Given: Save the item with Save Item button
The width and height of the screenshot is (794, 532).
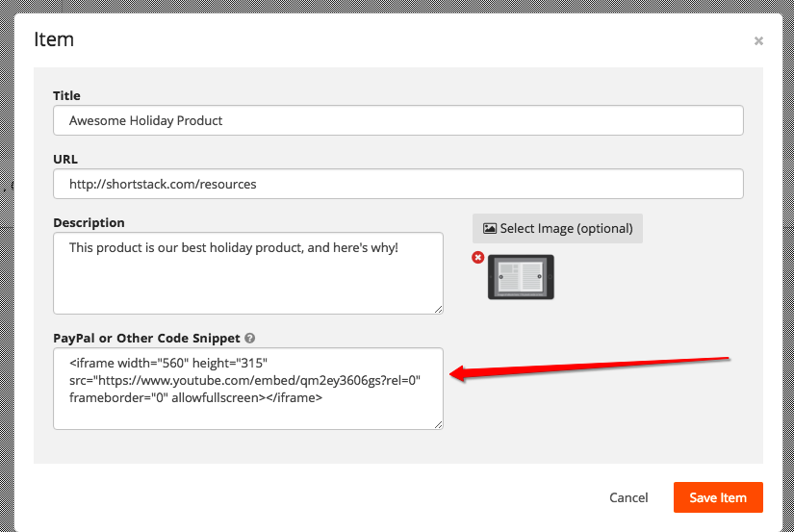Looking at the screenshot, I should (718, 497).
